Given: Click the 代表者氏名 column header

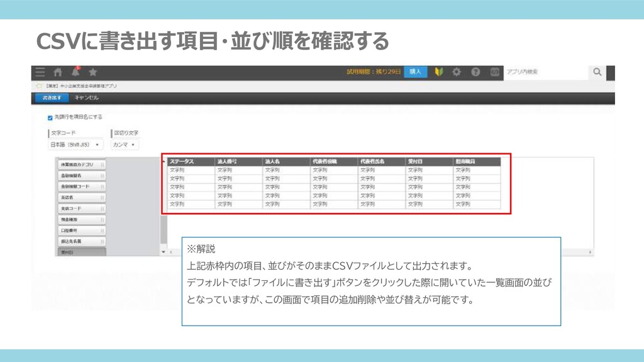Looking at the screenshot, I should [382, 162].
